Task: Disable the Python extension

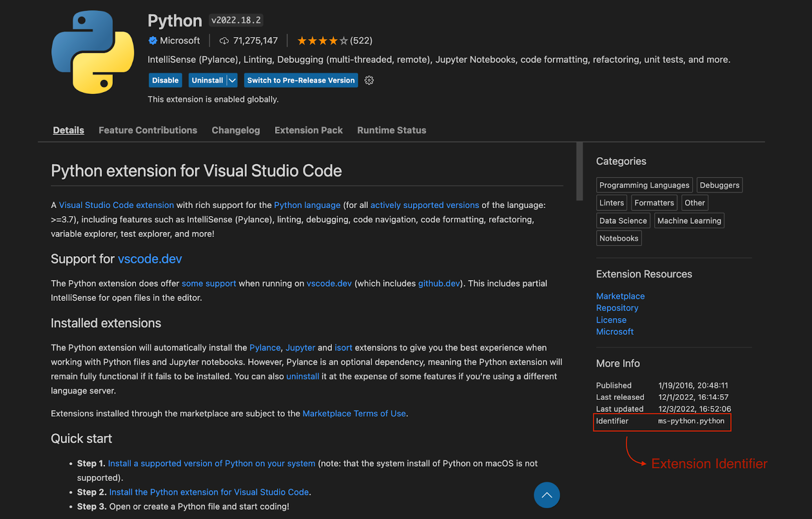Action: [165, 80]
